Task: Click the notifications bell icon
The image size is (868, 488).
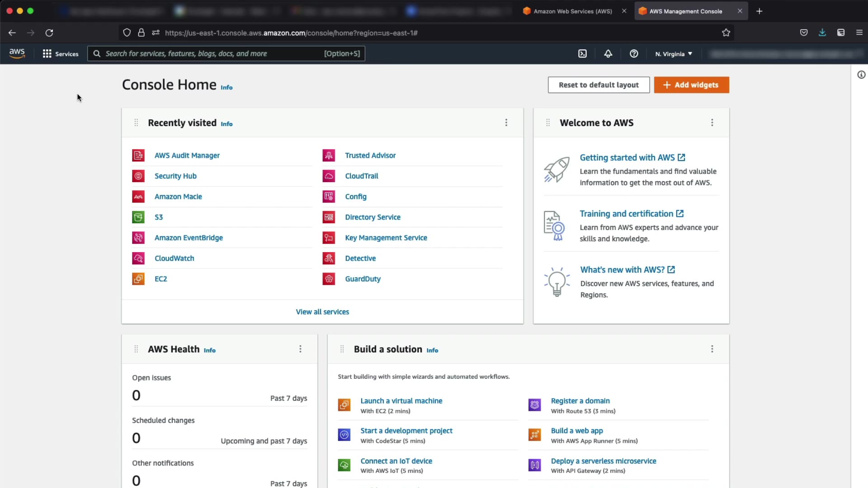Action: point(608,54)
